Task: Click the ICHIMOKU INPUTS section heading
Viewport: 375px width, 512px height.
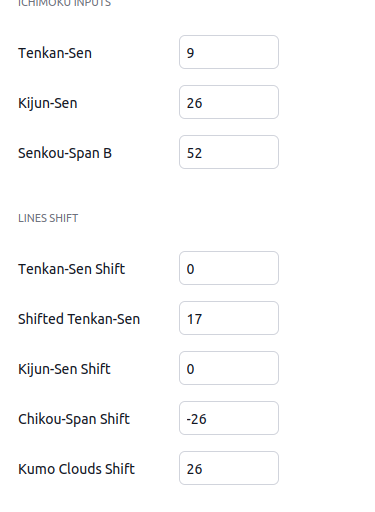Action: (x=64, y=3)
